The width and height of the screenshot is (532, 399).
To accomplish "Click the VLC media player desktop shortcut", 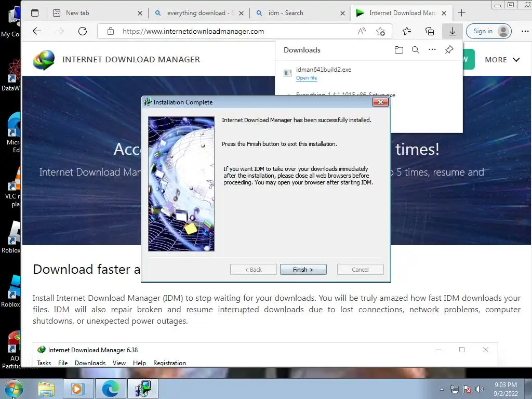I will tap(13, 187).
